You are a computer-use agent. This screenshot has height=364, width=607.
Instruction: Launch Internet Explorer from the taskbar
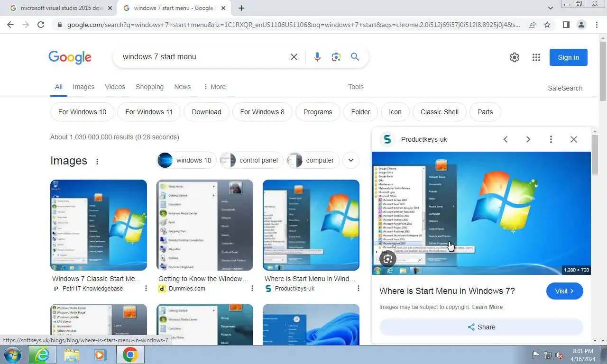coord(42,355)
